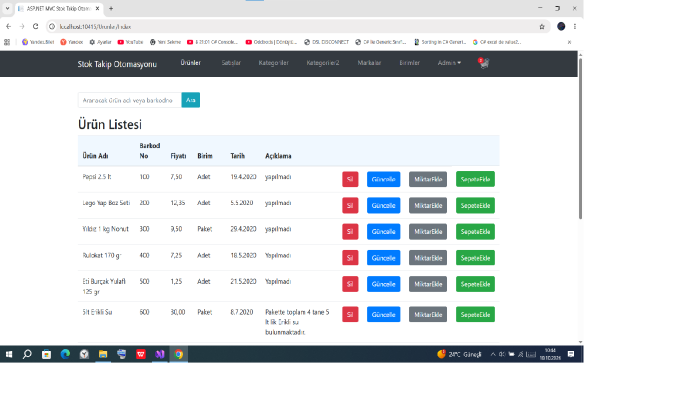Open YouTube bookmark
The width and height of the screenshot is (700, 394).
(x=130, y=42)
